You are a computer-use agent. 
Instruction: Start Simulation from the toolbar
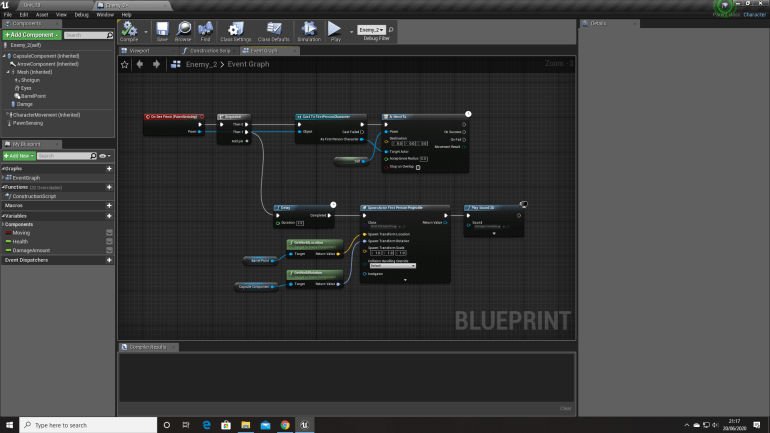pyautogui.click(x=309, y=31)
